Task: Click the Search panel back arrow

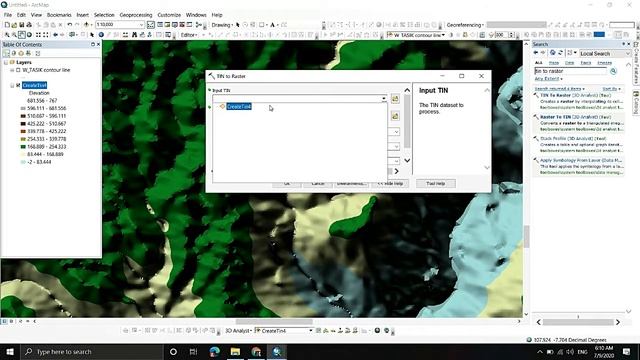Action: click(536, 53)
